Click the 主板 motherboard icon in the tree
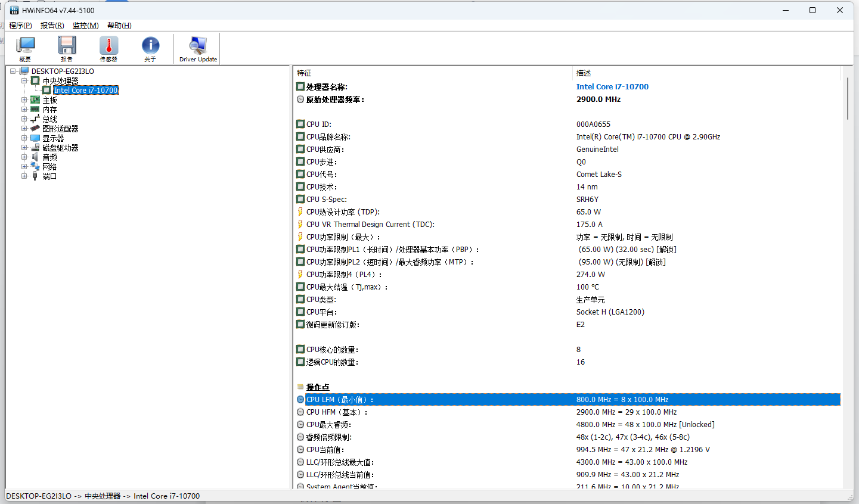 tap(35, 100)
